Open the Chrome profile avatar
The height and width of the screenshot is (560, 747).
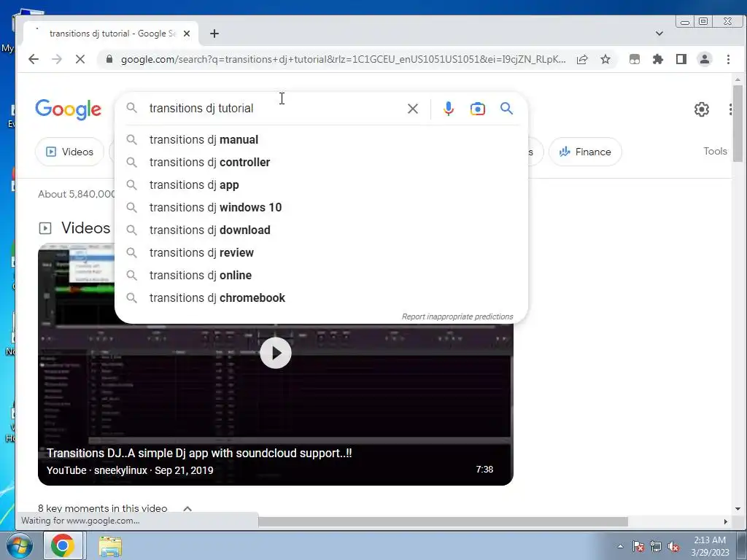click(x=704, y=59)
